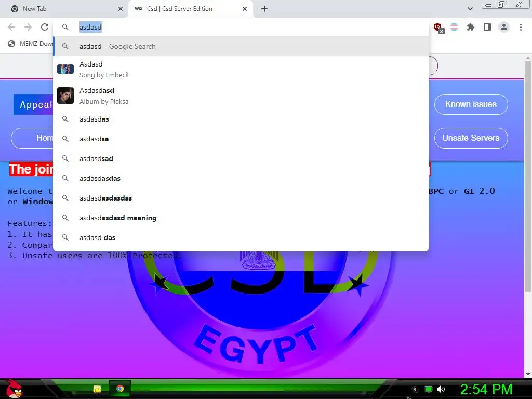Close the New Tab tab
The width and height of the screenshot is (532, 399).
(121, 9)
